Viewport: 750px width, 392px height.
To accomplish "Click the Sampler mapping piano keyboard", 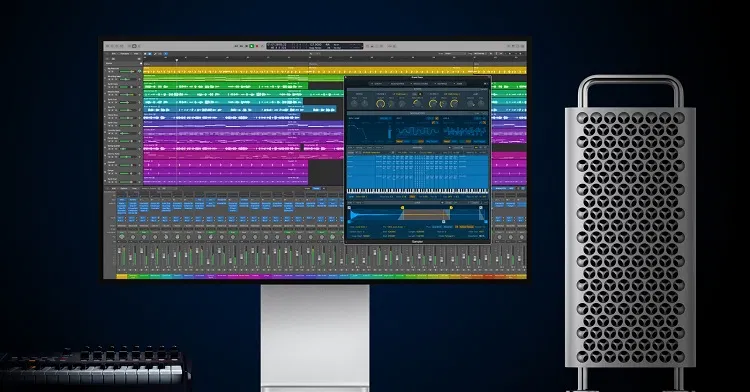I will (x=417, y=191).
